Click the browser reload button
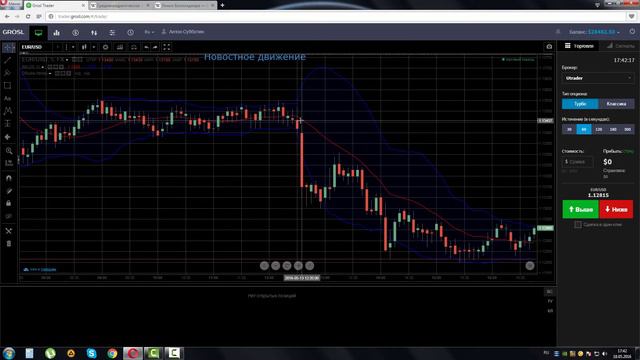Image resolution: width=640 pixels, height=360 pixels. 28,16
